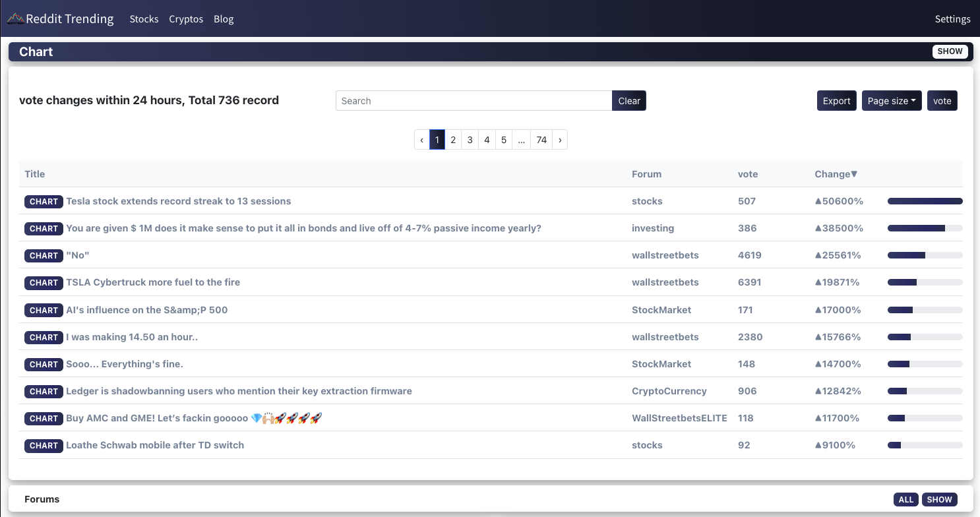Sort by the Change column header

coord(836,174)
